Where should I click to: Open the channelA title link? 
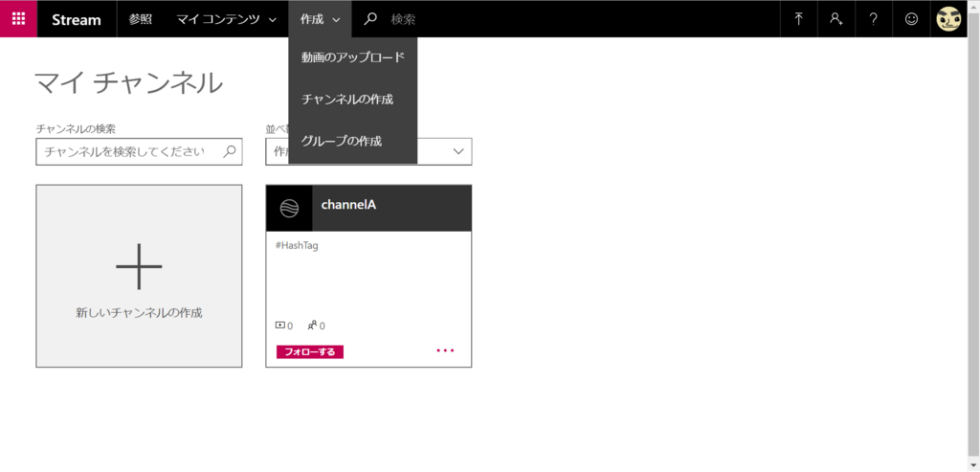point(348,205)
